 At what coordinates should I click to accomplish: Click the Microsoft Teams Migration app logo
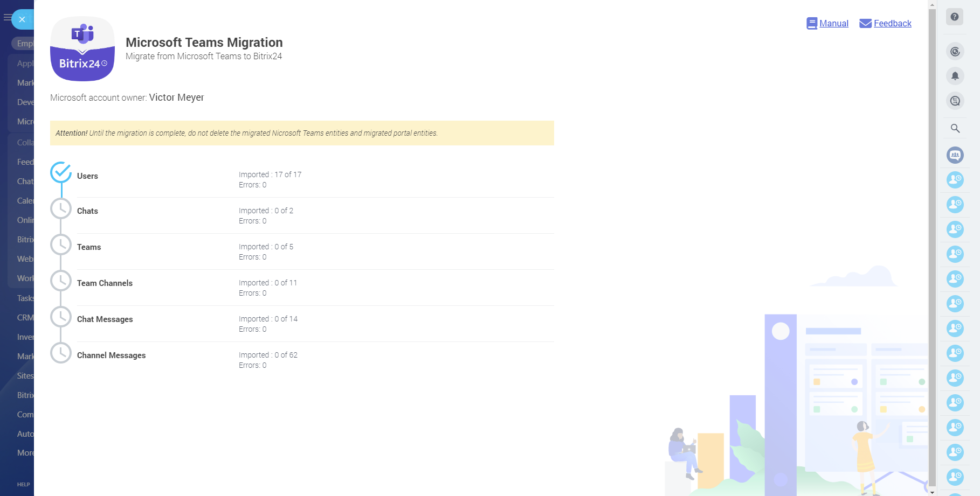click(82, 49)
